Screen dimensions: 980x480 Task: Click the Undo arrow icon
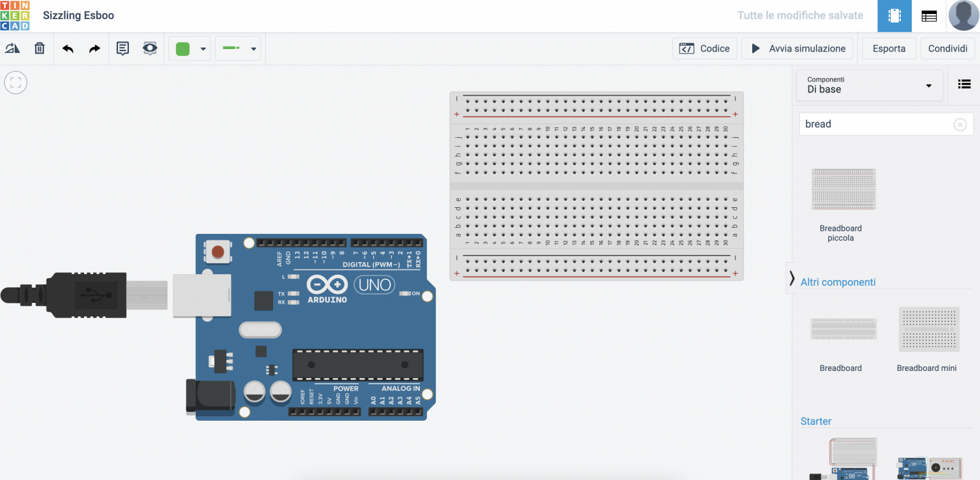68,48
